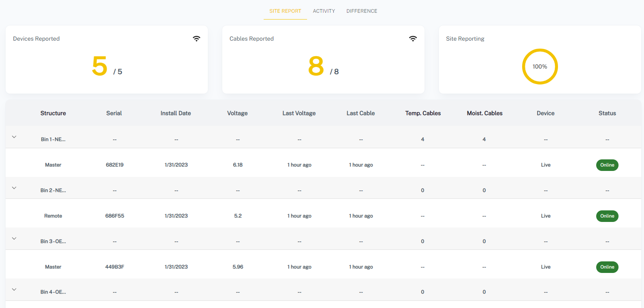Click the Structure column header
Image resolution: width=644 pixels, height=308 pixels.
point(53,113)
